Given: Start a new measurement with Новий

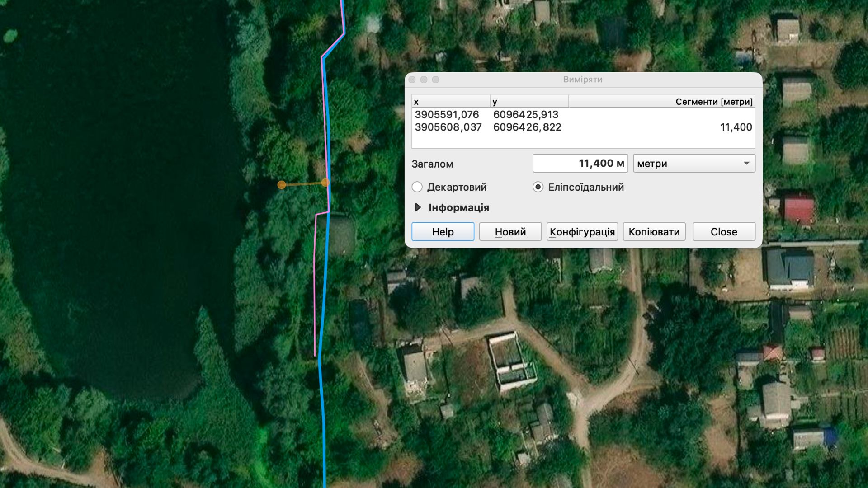Looking at the screenshot, I should click(510, 232).
